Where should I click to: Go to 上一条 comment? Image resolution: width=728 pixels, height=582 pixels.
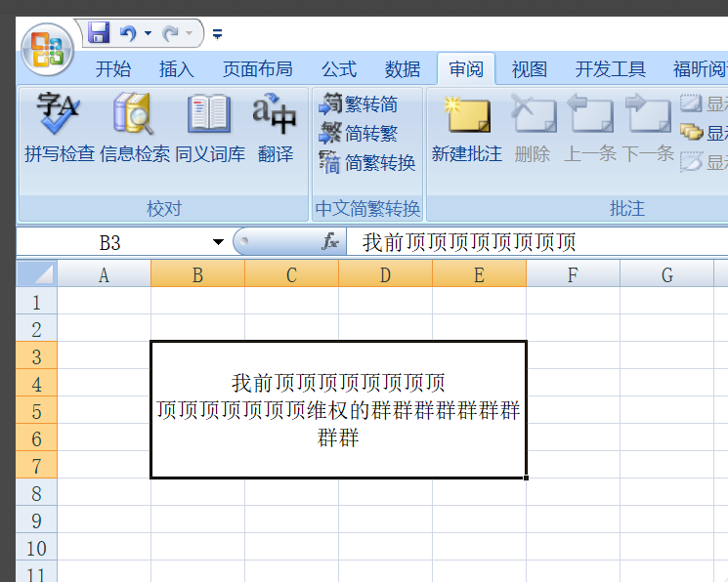(590, 128)
